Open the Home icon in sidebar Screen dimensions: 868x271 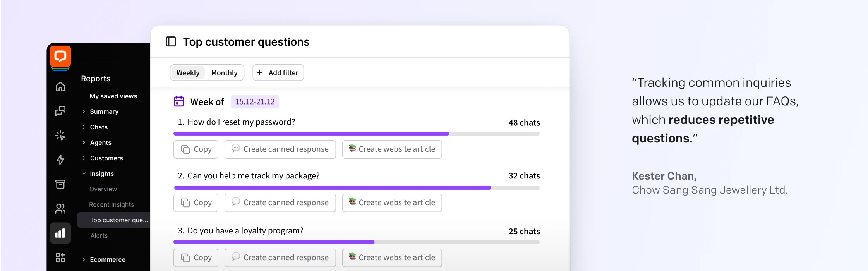(x=60, y=87)
